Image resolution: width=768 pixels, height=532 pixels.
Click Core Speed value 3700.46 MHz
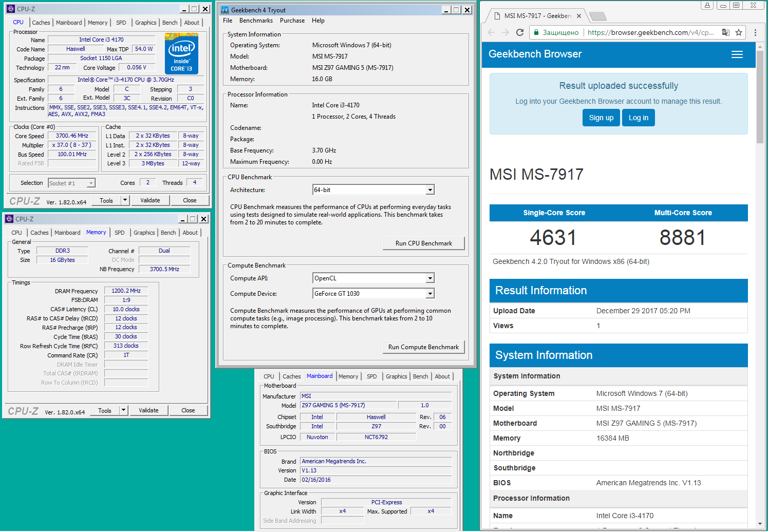pyautogui.click(x=72, y=136)
